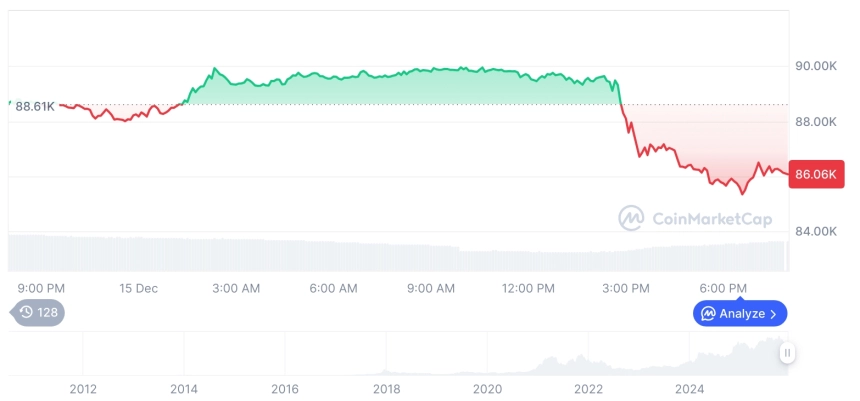The image size is (860, 401).
Task: Click the 90.00K price axis label
Action: coord(815,66)
